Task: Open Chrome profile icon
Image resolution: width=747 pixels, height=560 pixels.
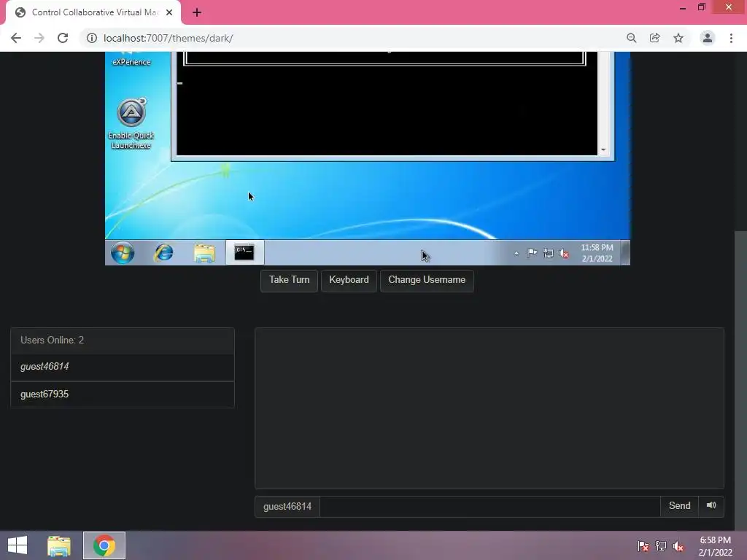Action: [x=708, y=38]
